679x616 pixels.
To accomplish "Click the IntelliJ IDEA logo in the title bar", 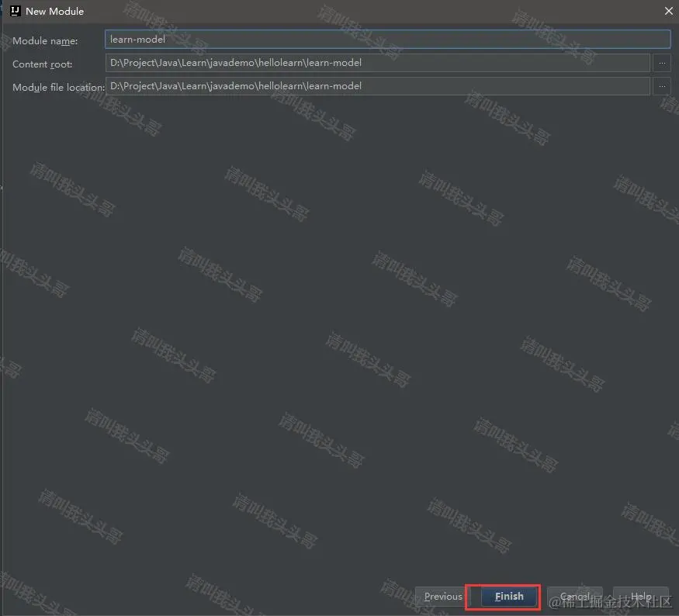I will 13,11.
